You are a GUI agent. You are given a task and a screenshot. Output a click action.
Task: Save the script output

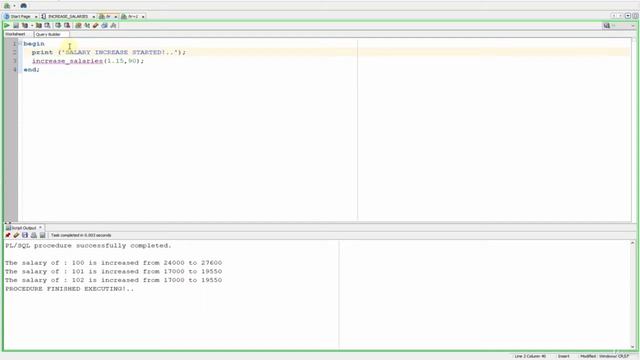pyautogui.click(x=25, y=235)
